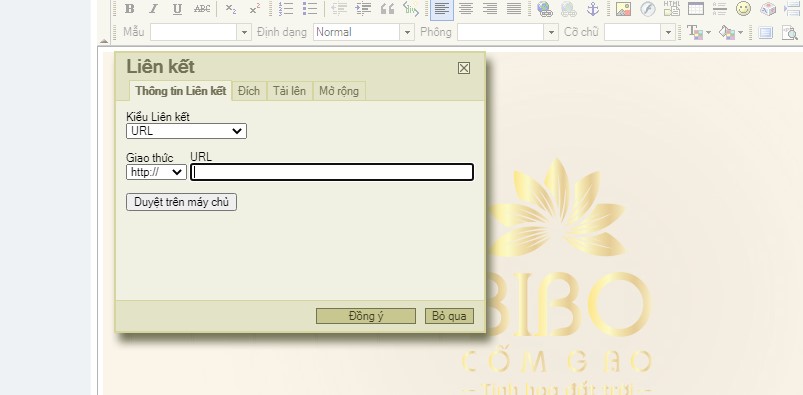Open the Kiểu Liên kết dropdown
This screenshot has height=395, width=803.
point(186,131)
